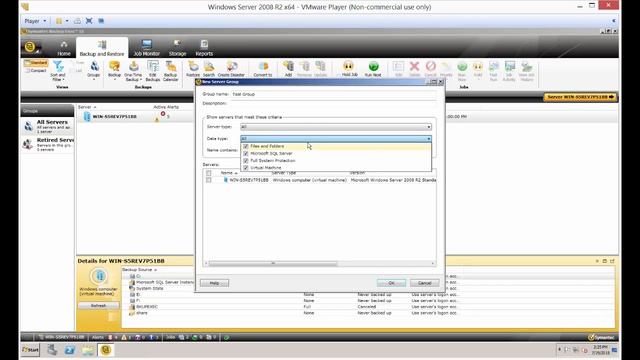Switch to the Home tab

tap(64, 49)
